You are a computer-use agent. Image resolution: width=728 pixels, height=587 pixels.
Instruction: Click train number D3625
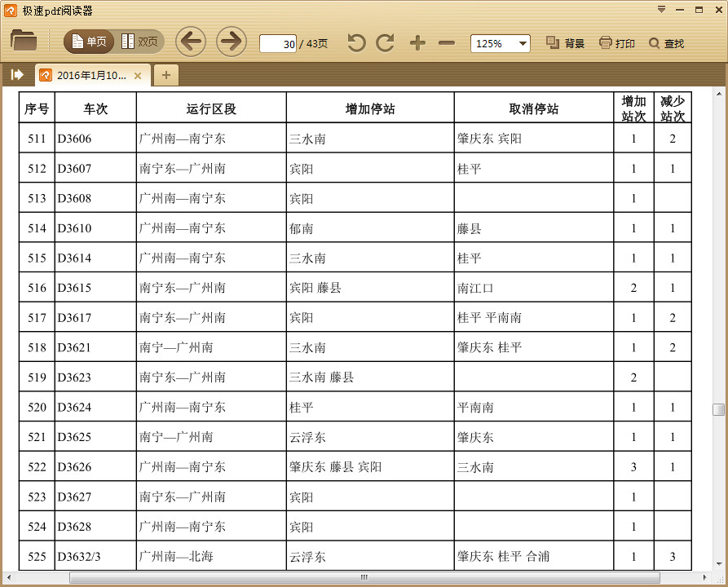74,437
